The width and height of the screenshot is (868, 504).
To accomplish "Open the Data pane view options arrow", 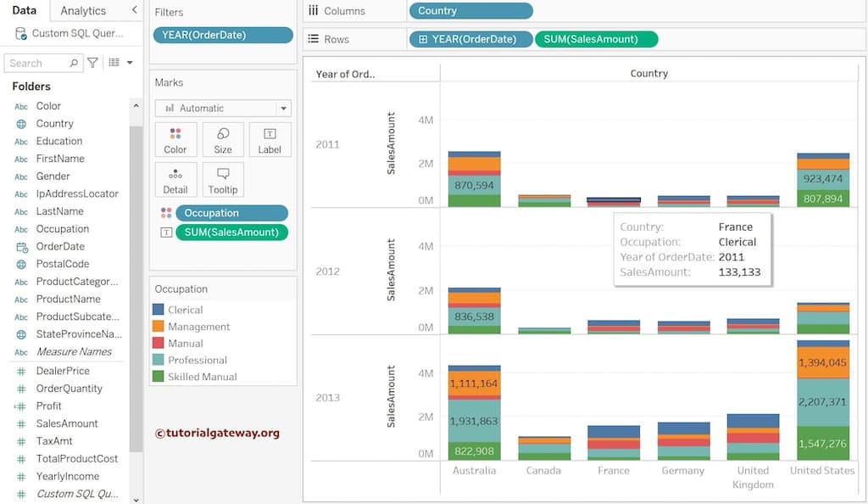I will (x=130, y=63).
